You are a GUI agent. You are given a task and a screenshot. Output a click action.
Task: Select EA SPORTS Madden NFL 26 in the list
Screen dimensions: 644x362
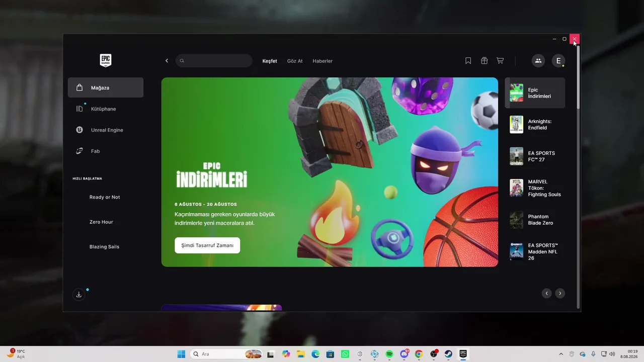click(x=535, y=251)
